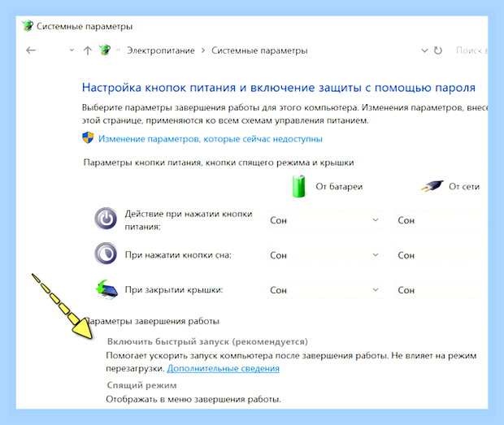Go back with the left arrow button
Screen dimensions: 504x425
click(31, 50)
